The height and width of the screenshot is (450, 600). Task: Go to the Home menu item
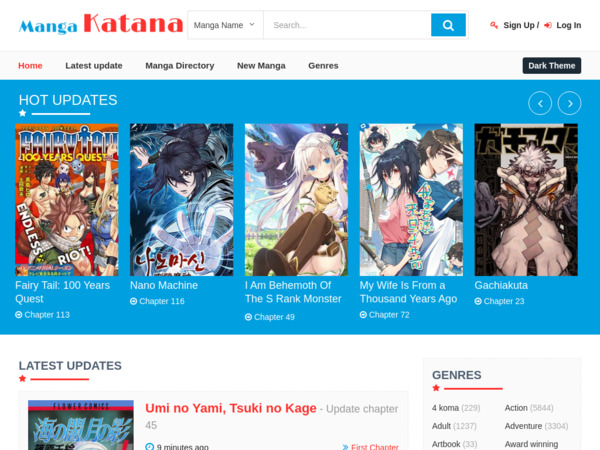pyautogui.click(x=30, y=65)
